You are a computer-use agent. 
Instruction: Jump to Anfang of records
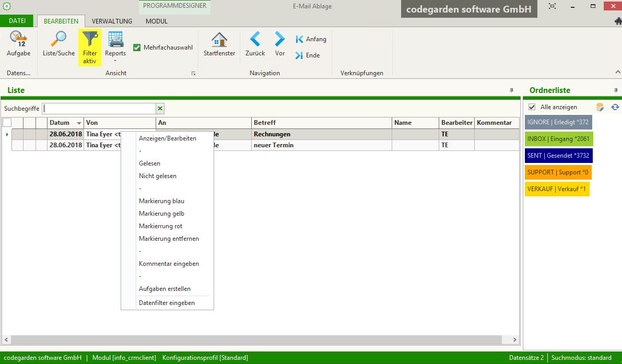click(x=311, y=39)
